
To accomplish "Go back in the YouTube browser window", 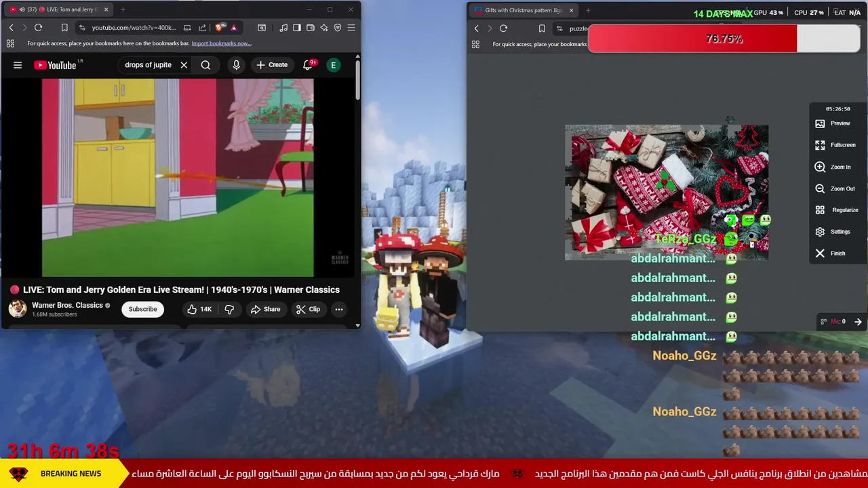I will click(x=11, y=28).
